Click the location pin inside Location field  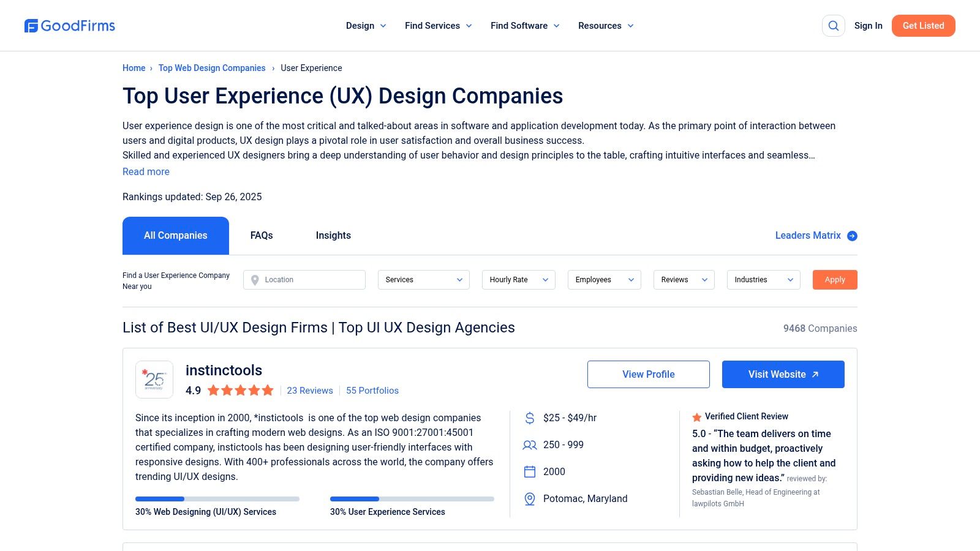pyautogui.click(x=255, y=280)
